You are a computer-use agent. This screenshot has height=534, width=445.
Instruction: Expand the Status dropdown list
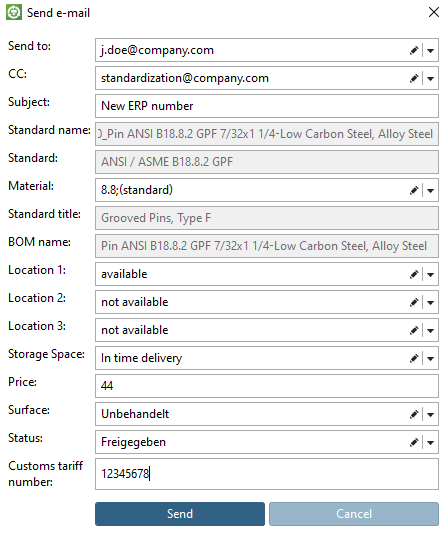pyautogui.click(x=430, y=442)
